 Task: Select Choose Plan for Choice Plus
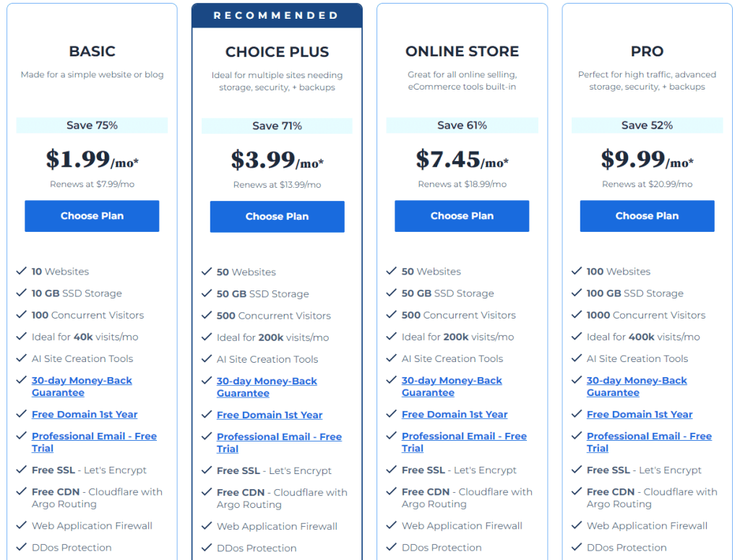tap(277, 217)
